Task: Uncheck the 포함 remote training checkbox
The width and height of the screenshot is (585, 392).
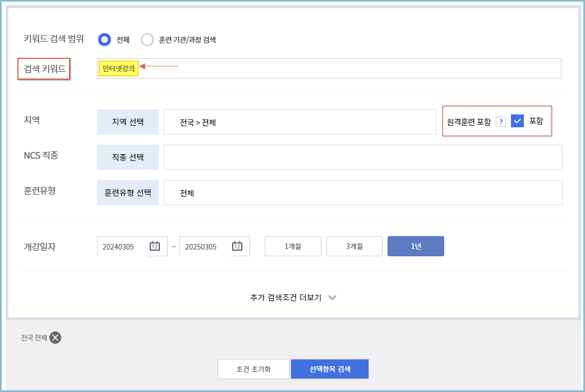Action: pyautogui.click(x=517, y=121)
